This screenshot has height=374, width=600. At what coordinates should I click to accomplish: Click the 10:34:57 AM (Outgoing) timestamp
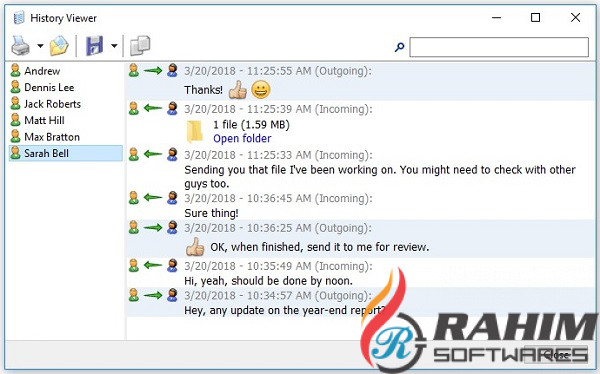click(278, 296)
